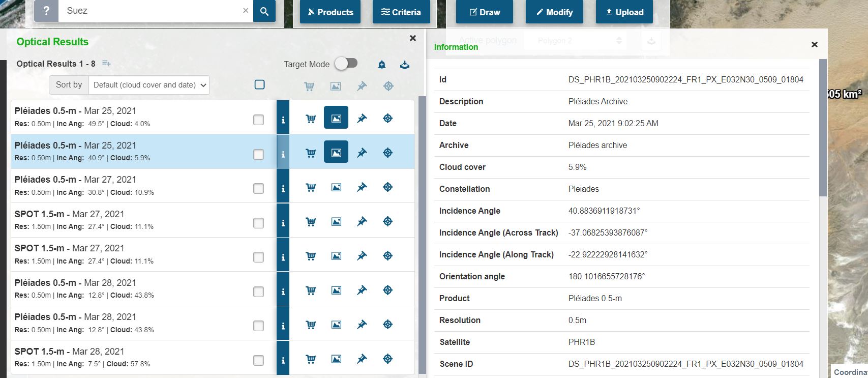This screenshot has width=868, height=378.
Task: Zoom to target for Pléiades cloud 4.0% result
Action: click(x=387, y=119)
